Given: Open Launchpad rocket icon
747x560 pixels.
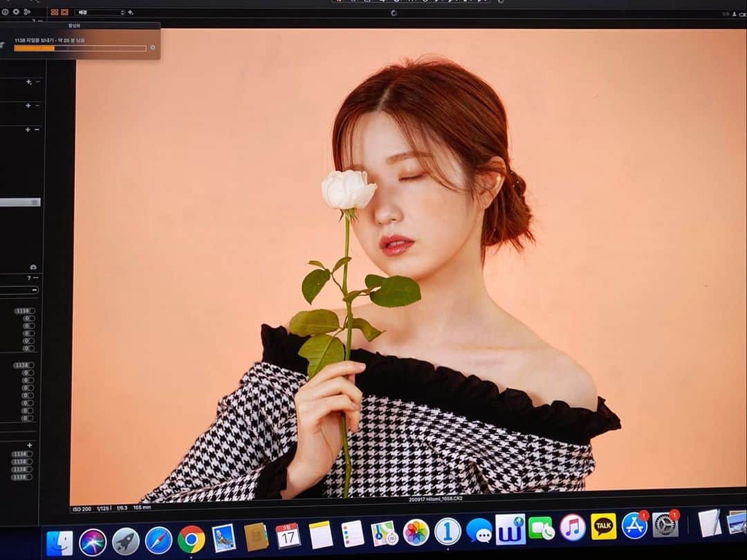Looking at the screenshot, I should point(125,541).
